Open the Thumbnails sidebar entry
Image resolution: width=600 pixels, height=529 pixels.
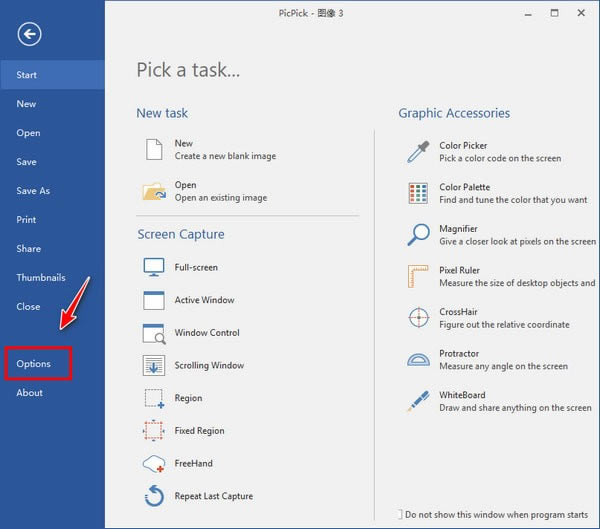41,278
